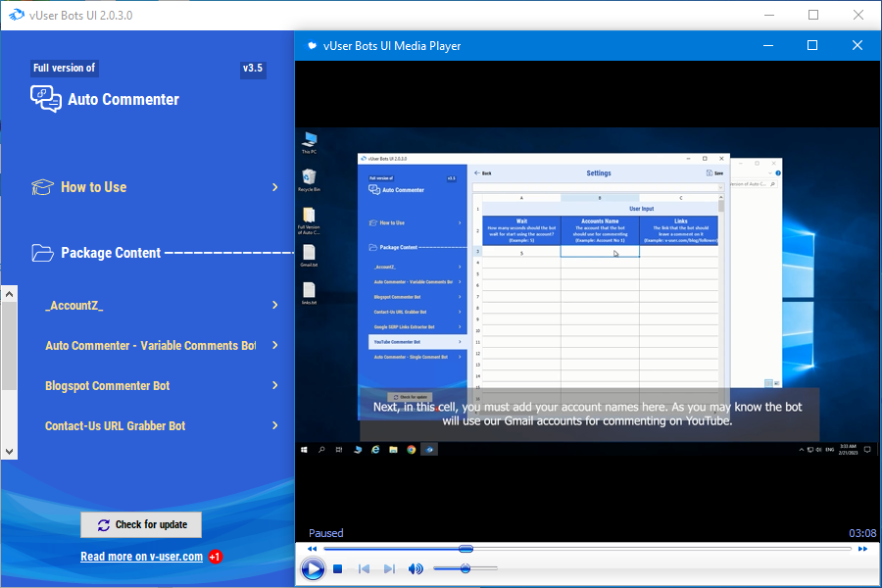Click the video frame showing Settings spreadsheet
Image resolution: width=882 pixels, height=588 pixels.
pyautogui.click(x=588, y=293)
